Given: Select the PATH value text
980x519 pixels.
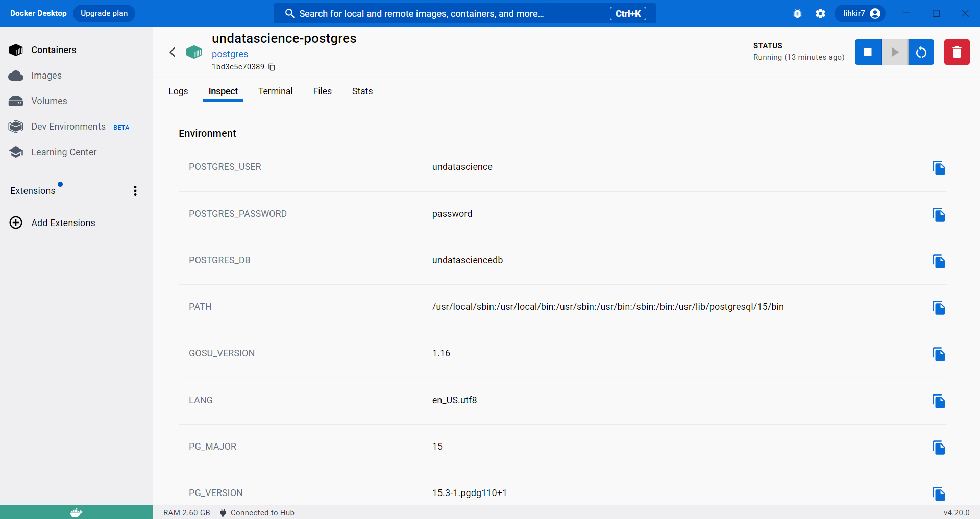Looking at the screenshot, I should coord(608,307).
